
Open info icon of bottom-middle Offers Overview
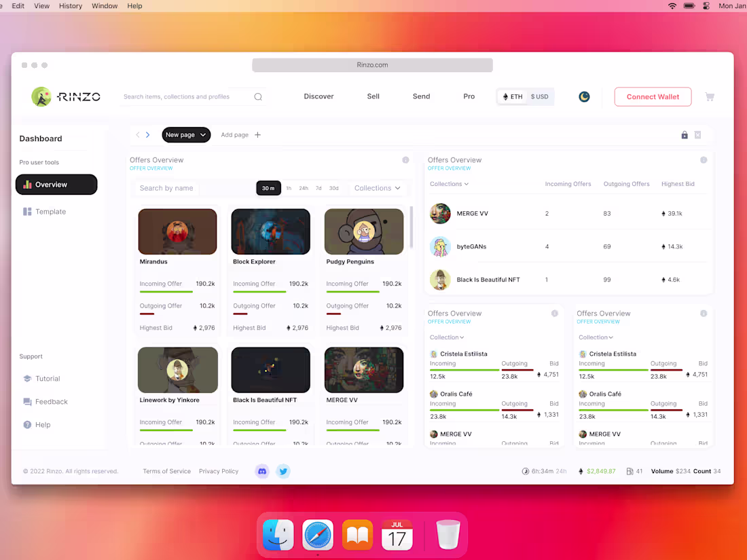click(x=555, y=314)
